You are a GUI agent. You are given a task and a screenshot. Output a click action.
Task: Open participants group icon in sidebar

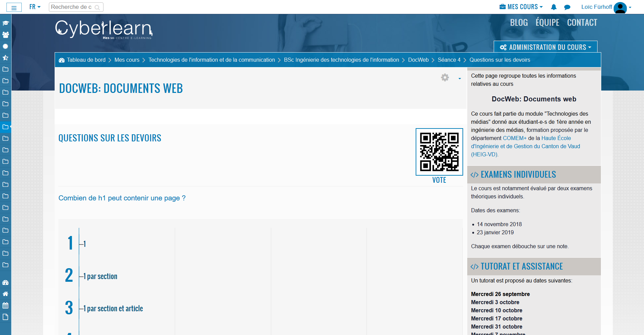(5, 35)
